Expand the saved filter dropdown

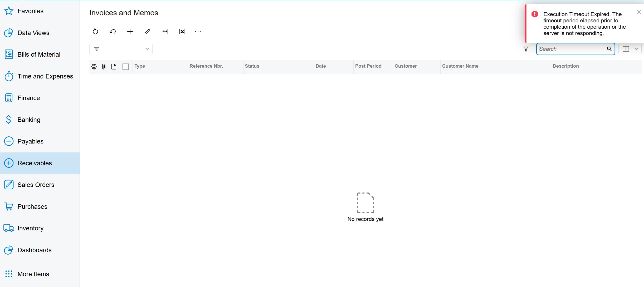[x=147, y=49]
